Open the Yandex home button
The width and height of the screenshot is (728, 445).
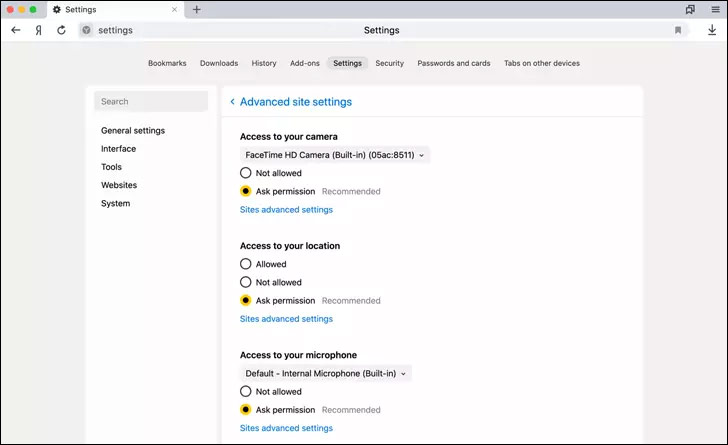click(x=39, y=30)
